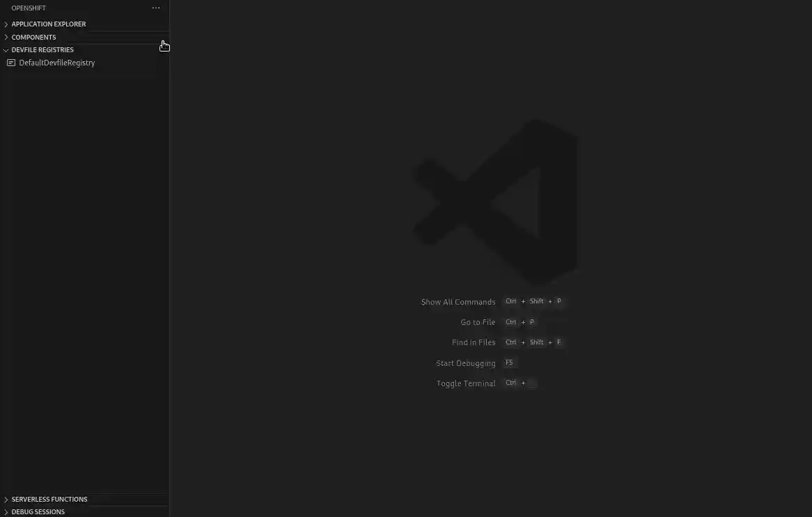Click the Ctrl badge next to Show All Commands
Screen dimensions: 812x517
coord(510,301)
